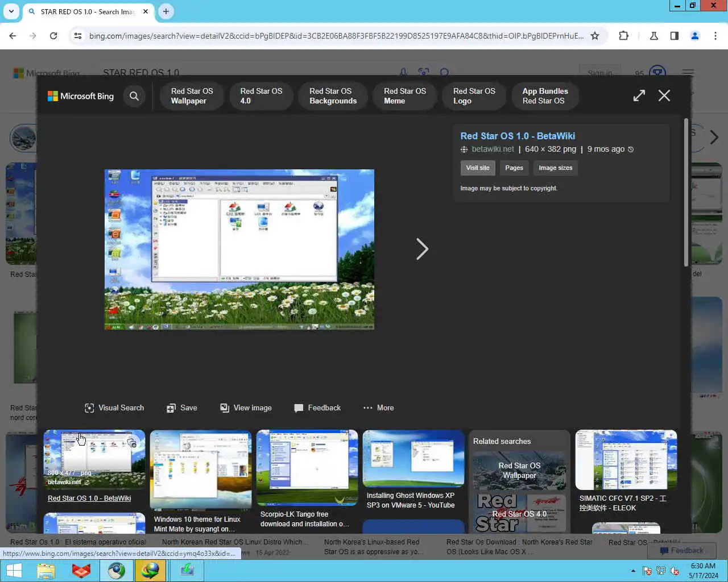Toggle the browser side panel
Screen dimensions: 728x582
coord(675,36)
